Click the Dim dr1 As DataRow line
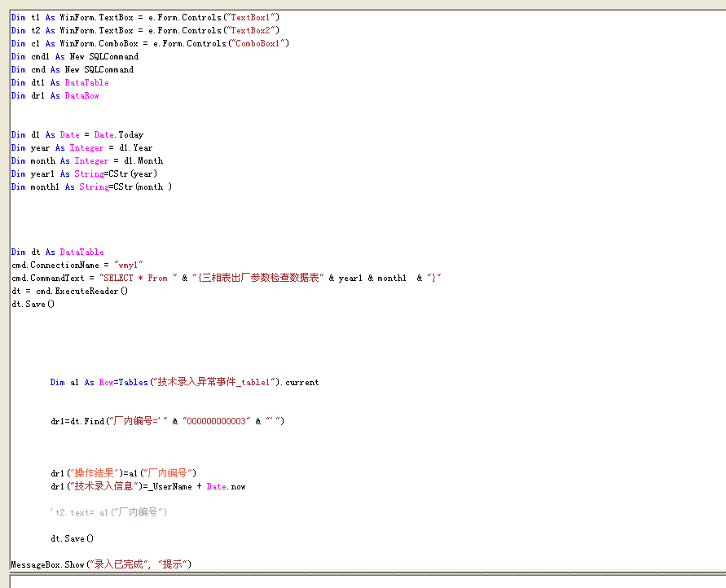Screen dimensions: 726x588 click(55, 95)
